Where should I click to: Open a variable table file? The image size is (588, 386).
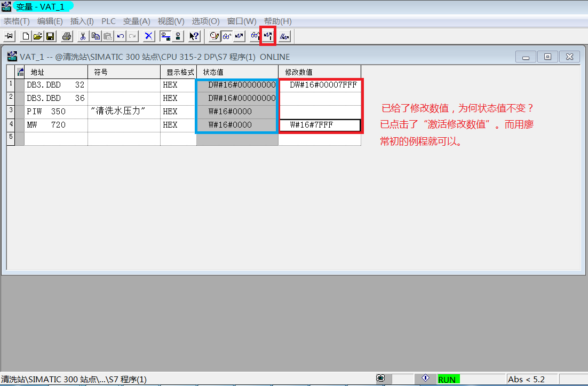[38, 36]
